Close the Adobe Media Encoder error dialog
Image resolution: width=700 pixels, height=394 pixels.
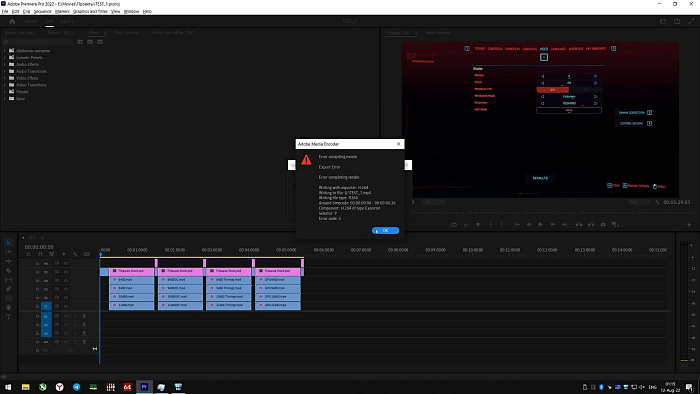coord(399,144)
